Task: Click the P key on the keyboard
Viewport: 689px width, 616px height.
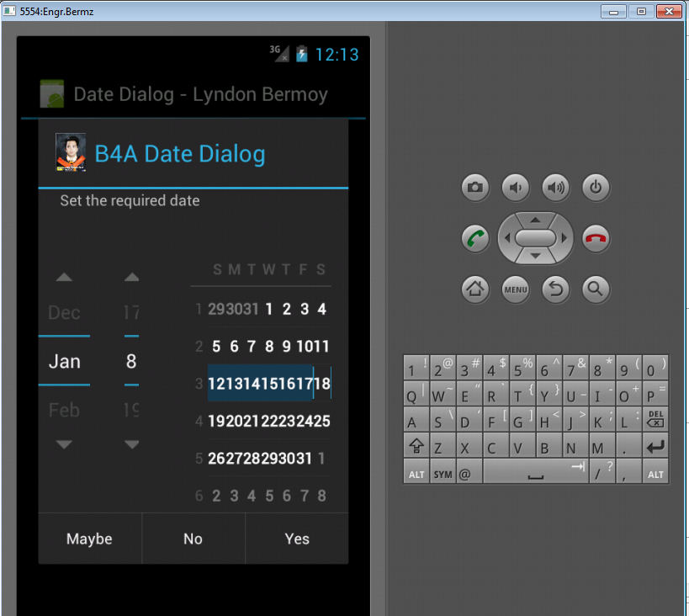Action: point(655,393)
